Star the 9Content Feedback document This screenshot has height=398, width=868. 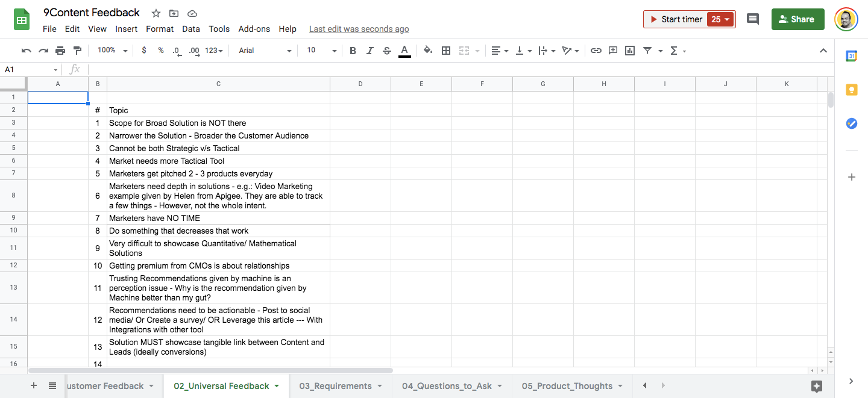pos(156,13)
